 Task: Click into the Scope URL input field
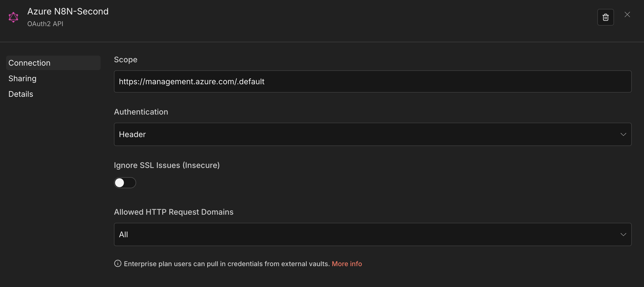coord(372,81)
